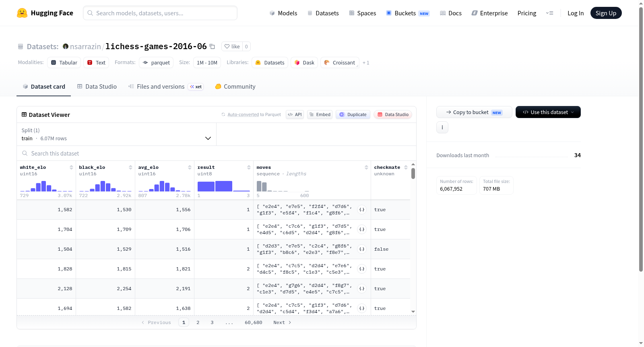Image resolution: width=644 pixels, height=347 pixels.
Task: Open the Use this dataset dropdown
Action: point(548,112)
